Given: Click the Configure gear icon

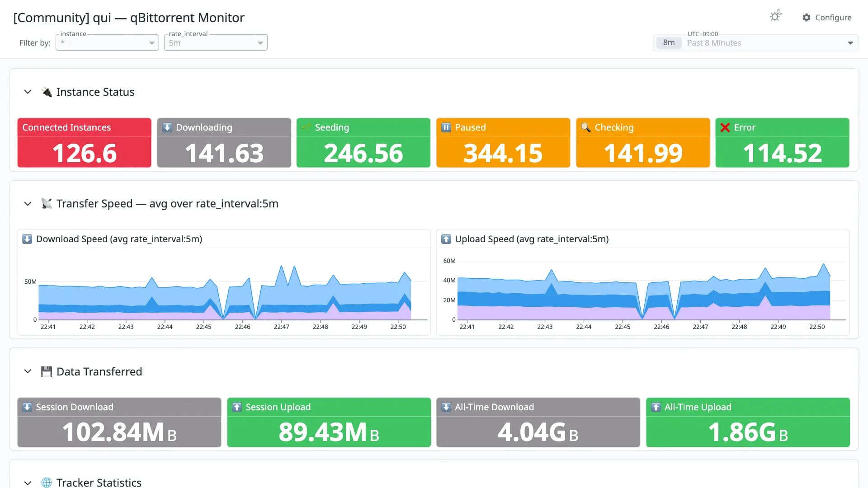Looking at the screenshot, I should click(x=807, y=18).
